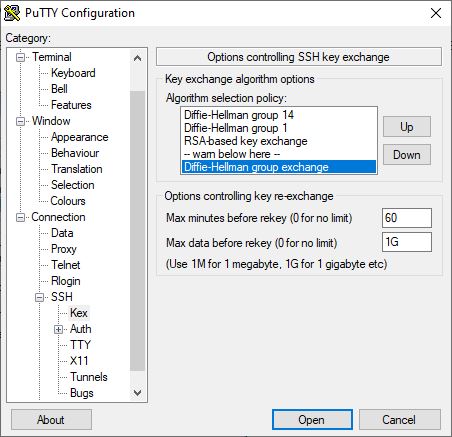The height and width of the screenshot is (437, 452).
Task: Select Translation category
Action: (77, 169)
